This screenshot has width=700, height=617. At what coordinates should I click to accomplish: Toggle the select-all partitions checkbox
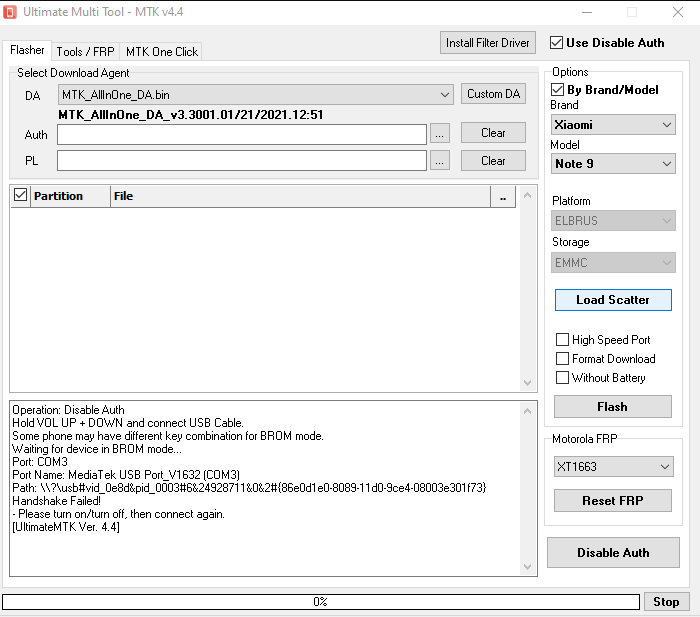tap(21, 196)
